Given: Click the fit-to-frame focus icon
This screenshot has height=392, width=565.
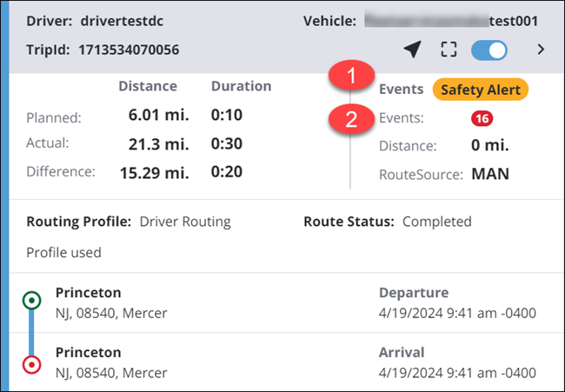Looking at the screenshot, I should point(449,50).
